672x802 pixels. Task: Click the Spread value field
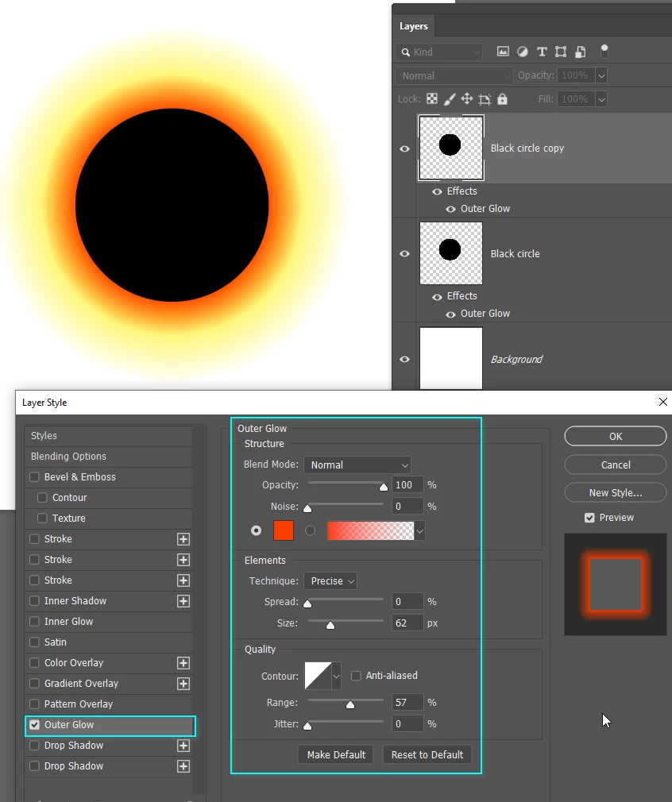pyautogui.click(x=407, y=602)
